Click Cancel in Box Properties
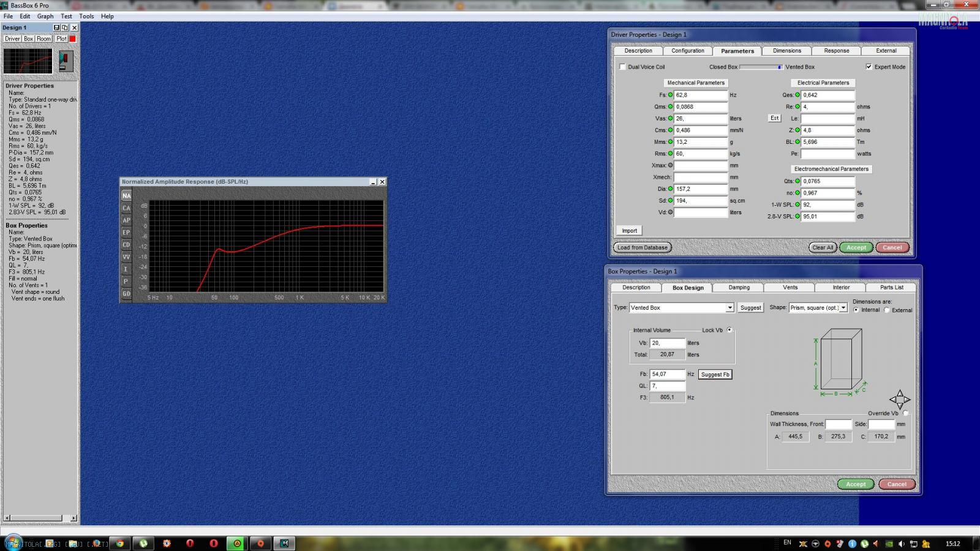The height and width of the screenshot is (551, 980). 897,484
